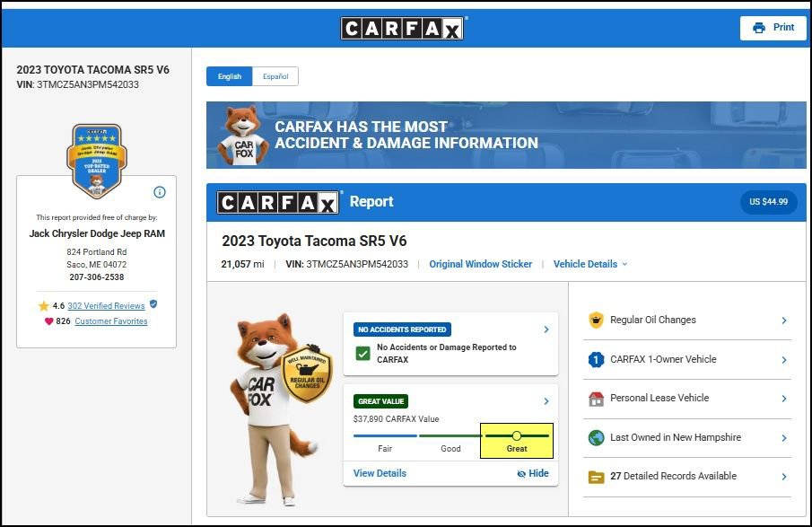Click the Personal Lease house icon
812x527 pixels.
pyautogui.click(x=596, y=399)
